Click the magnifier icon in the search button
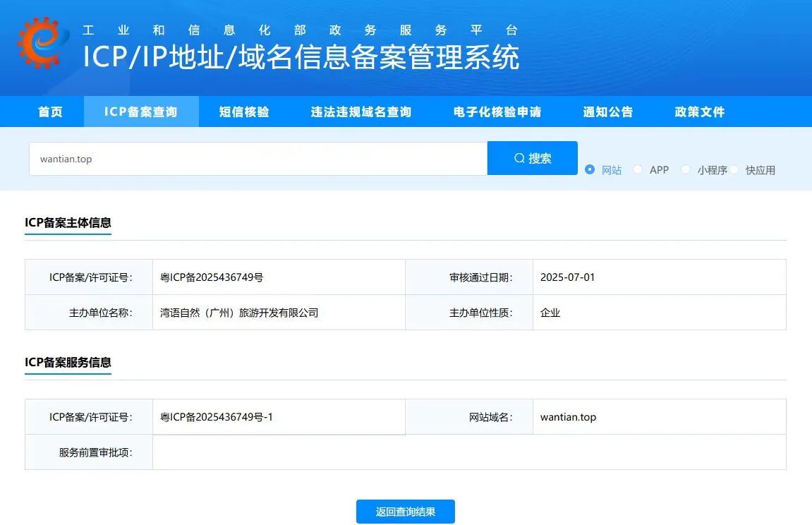Viewport: 812px width, 525px height. (519, 159)
